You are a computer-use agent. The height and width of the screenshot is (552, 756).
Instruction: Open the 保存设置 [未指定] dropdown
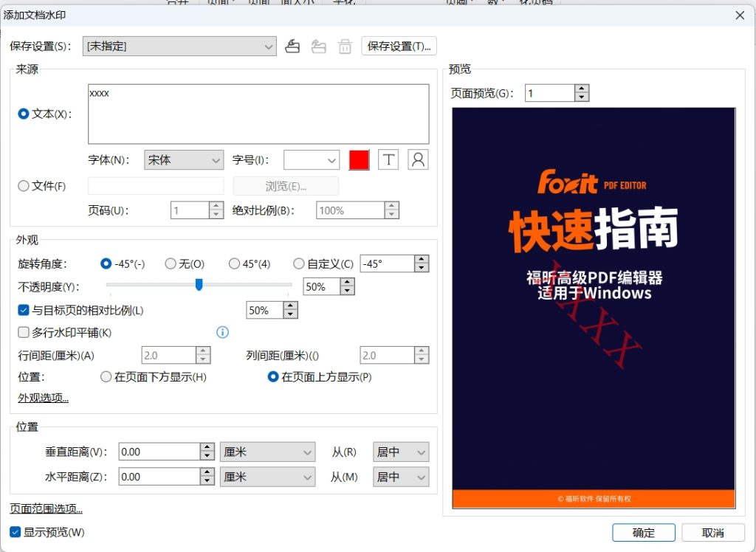(179, 46)
